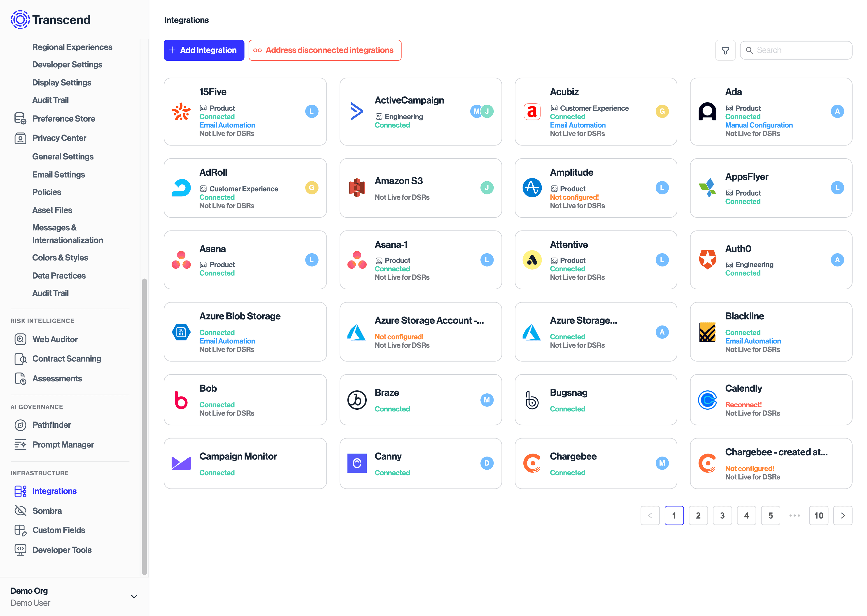
Task: Click the Pathfinder sidebar icon
Action: [20, 425]
